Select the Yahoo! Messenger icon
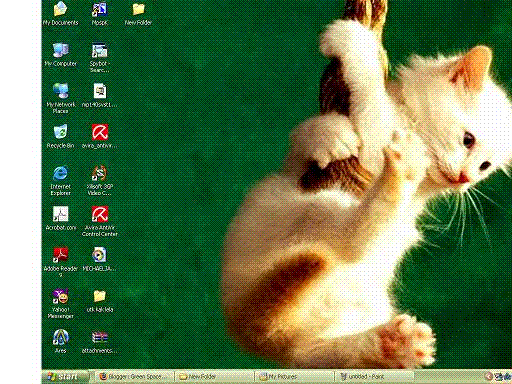The image size is (512, 384). click(60, 303)
